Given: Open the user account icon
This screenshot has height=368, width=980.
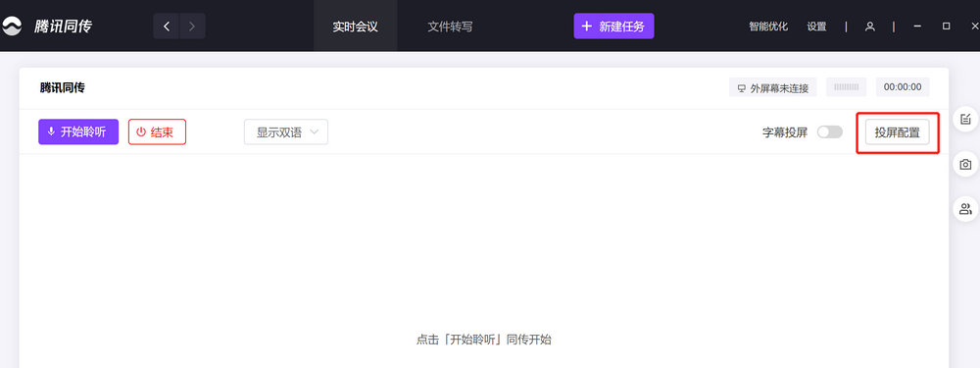Looking at the screenshot, I should (x=869, y=26).
